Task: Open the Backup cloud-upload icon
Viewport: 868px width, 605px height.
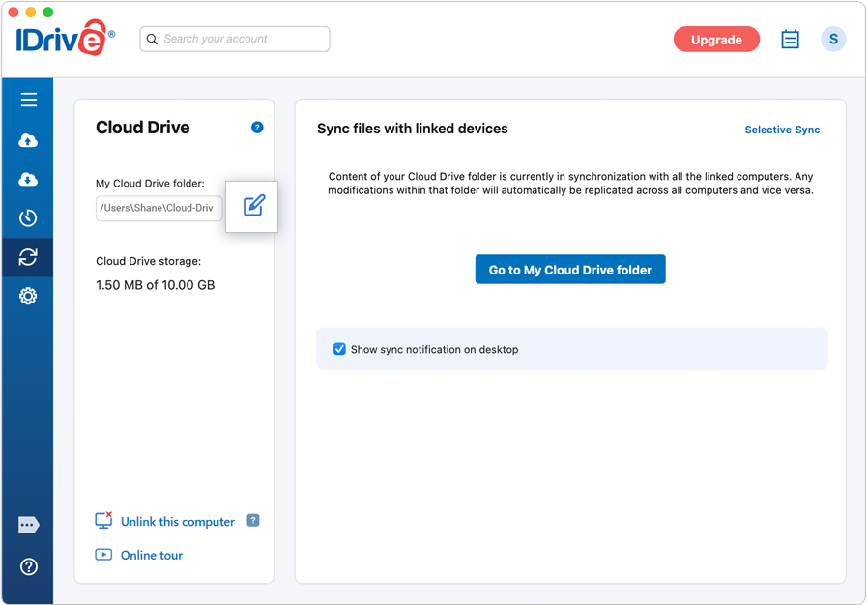Action: coord(28,140)
